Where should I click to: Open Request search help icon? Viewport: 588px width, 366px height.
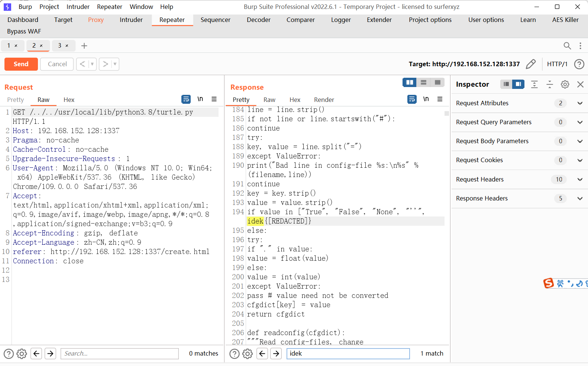point(9,354)
